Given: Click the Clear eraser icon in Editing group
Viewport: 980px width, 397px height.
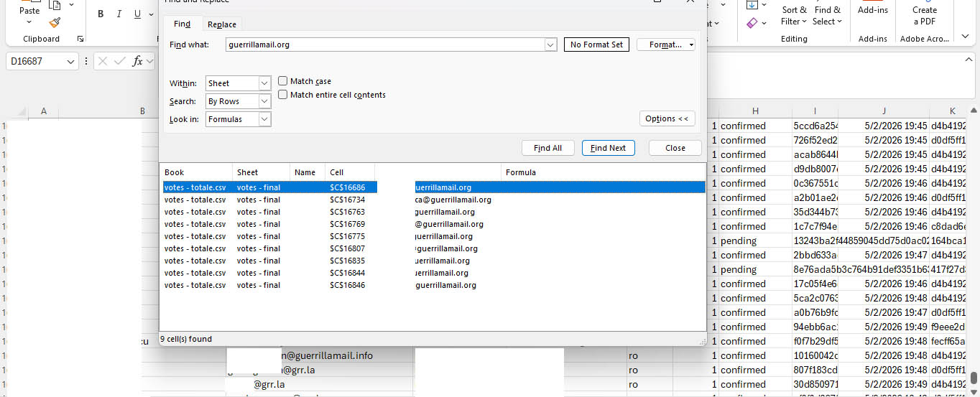Looking at the screenshot, I should pyautogui.click(x=752, y=23).
